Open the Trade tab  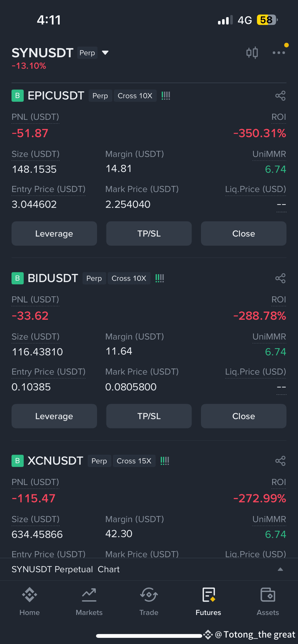pos(149,602)
